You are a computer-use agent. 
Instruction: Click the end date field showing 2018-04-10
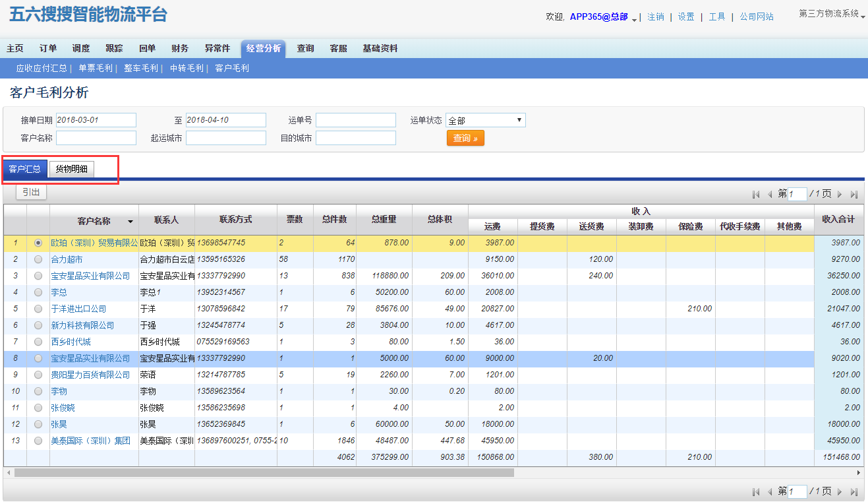(x=226, y=120)
